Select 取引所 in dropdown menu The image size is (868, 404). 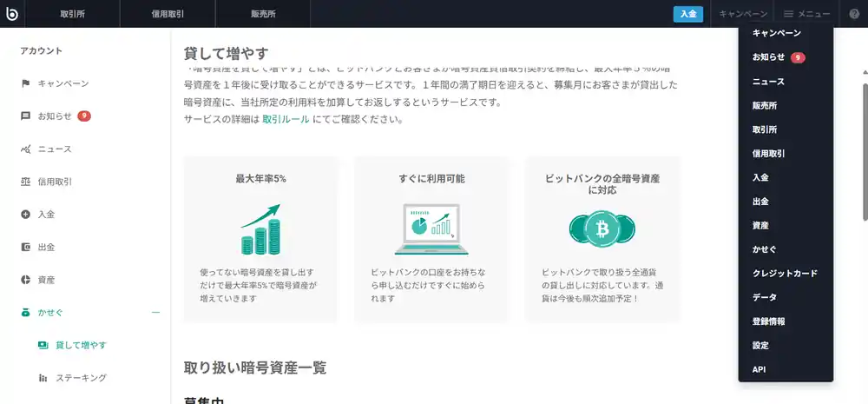coord(765,129)
